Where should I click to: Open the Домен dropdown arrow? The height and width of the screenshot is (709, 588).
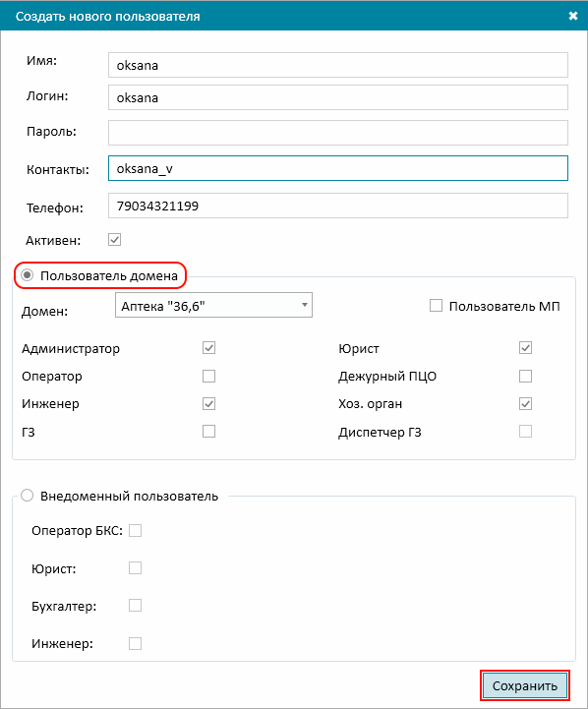[x=305, y=305]
